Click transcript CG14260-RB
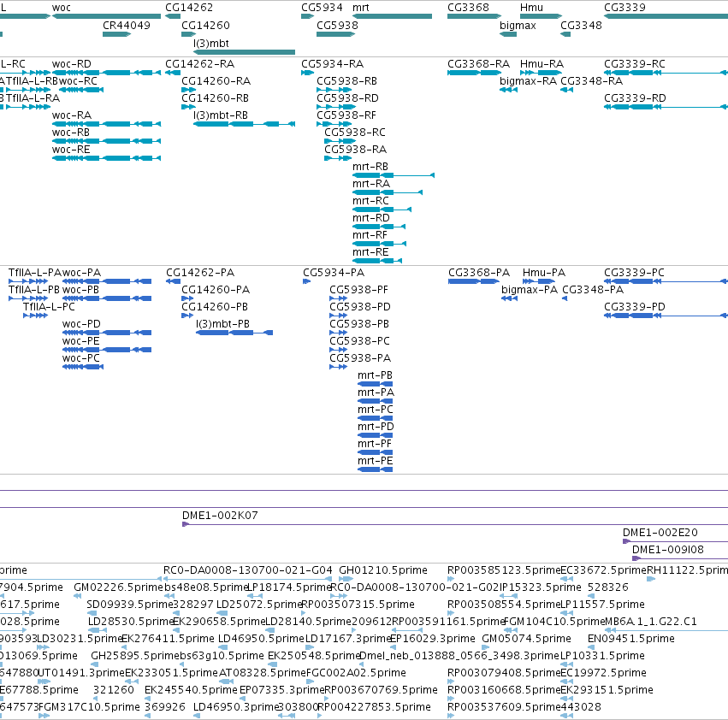Image resolution: width=728 pixels, height=720 pixels. coord(215,98)
